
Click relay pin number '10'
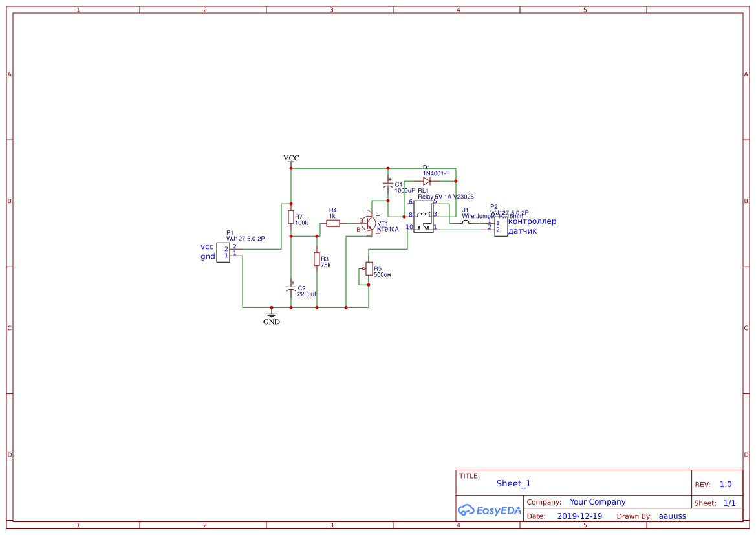coord(409,226)
